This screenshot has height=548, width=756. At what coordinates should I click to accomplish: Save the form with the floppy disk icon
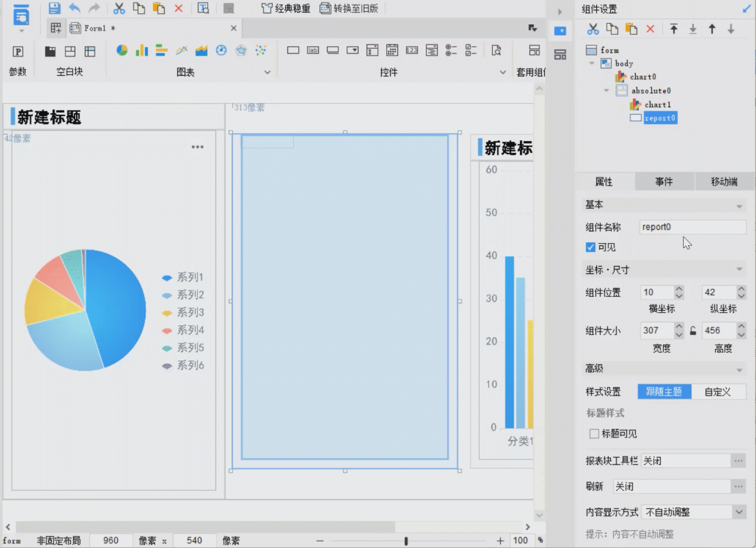(x=54, y=8)
